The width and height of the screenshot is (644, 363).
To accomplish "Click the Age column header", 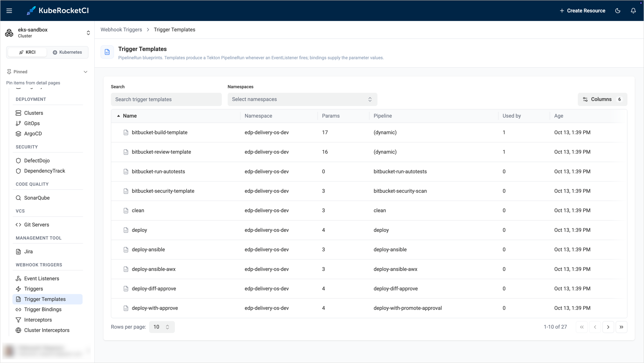I will (x=559, y=116).
